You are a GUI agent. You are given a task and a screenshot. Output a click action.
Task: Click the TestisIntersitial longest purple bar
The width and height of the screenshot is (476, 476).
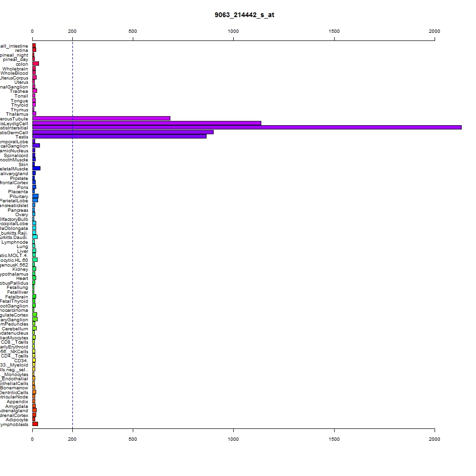(x=247, y=128)
